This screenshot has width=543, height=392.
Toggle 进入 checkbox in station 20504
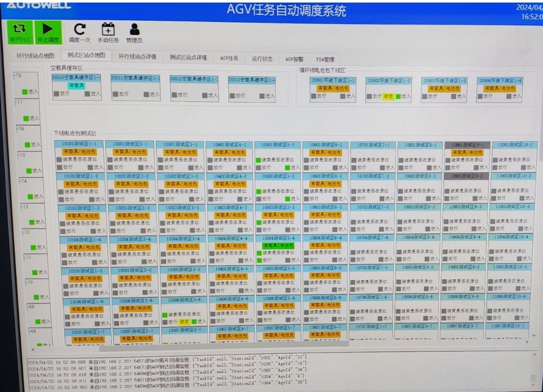coord(509,96)
